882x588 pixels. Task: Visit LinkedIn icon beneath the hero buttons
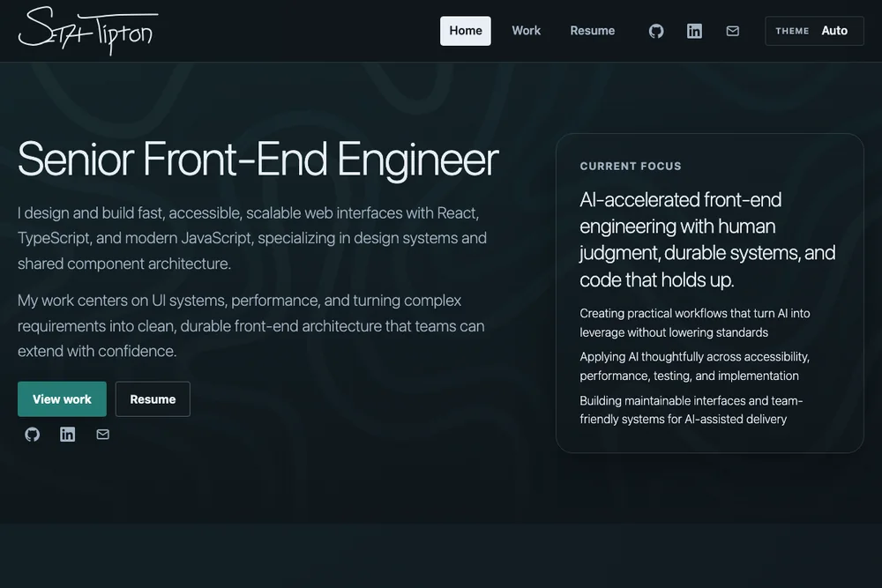click(x=68, y=434)
